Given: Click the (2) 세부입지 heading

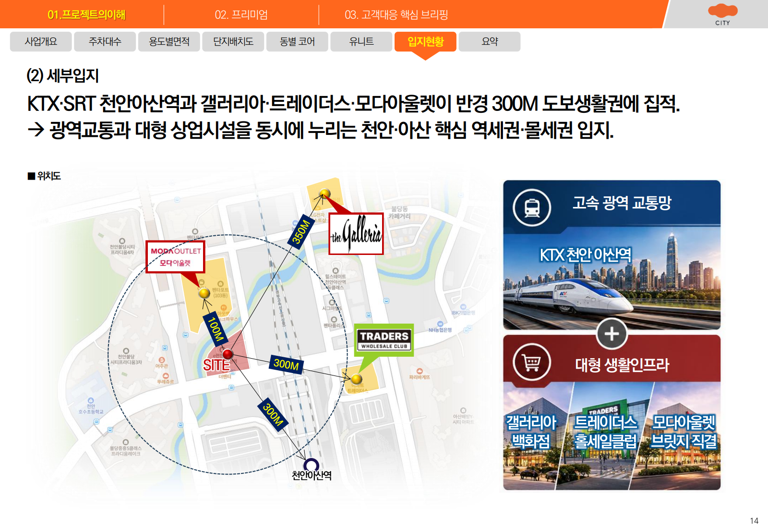Looking at the screenshot, I should pyautogui.click(x=62, y=75).
